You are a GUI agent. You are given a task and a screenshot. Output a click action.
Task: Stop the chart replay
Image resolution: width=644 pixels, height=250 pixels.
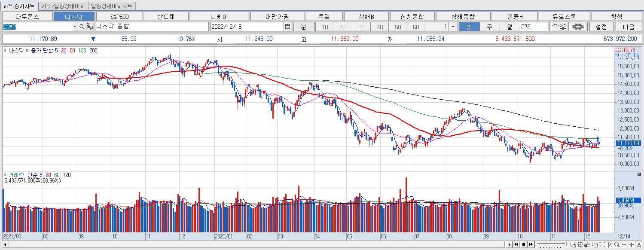coord(524,244)
